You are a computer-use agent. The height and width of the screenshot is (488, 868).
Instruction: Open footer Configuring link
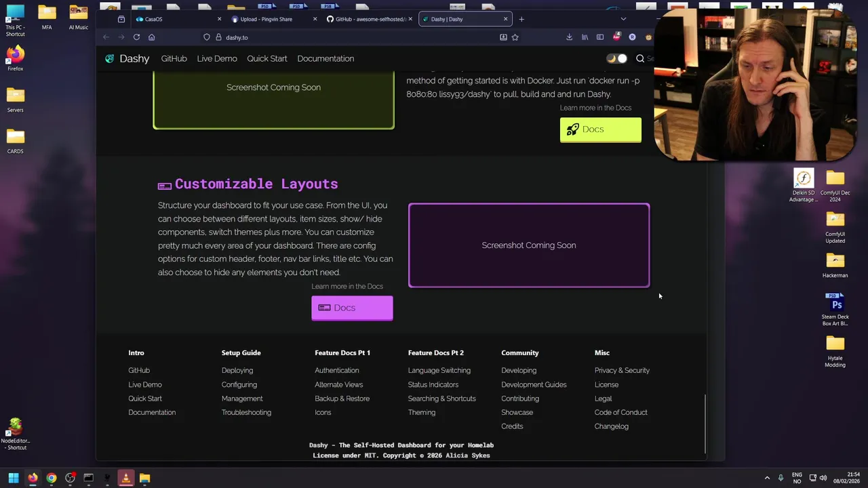(x=239, y=384)
